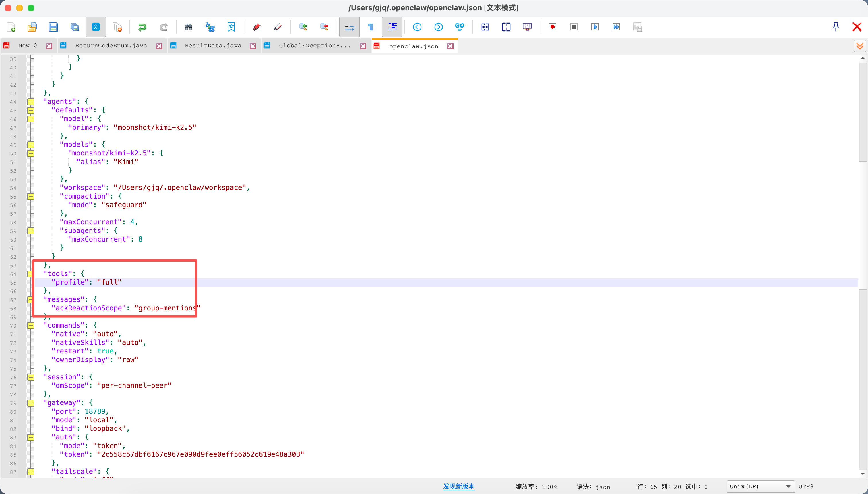
Task: Click the 发现新版本 link
Action: coord(459,487)
